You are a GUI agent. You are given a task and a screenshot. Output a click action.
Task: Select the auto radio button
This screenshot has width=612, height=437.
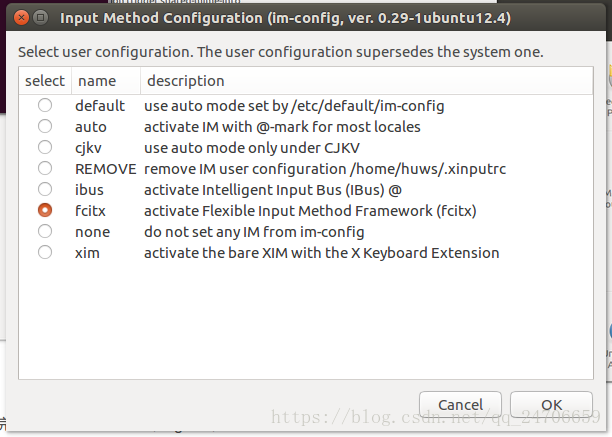[45, 126]
